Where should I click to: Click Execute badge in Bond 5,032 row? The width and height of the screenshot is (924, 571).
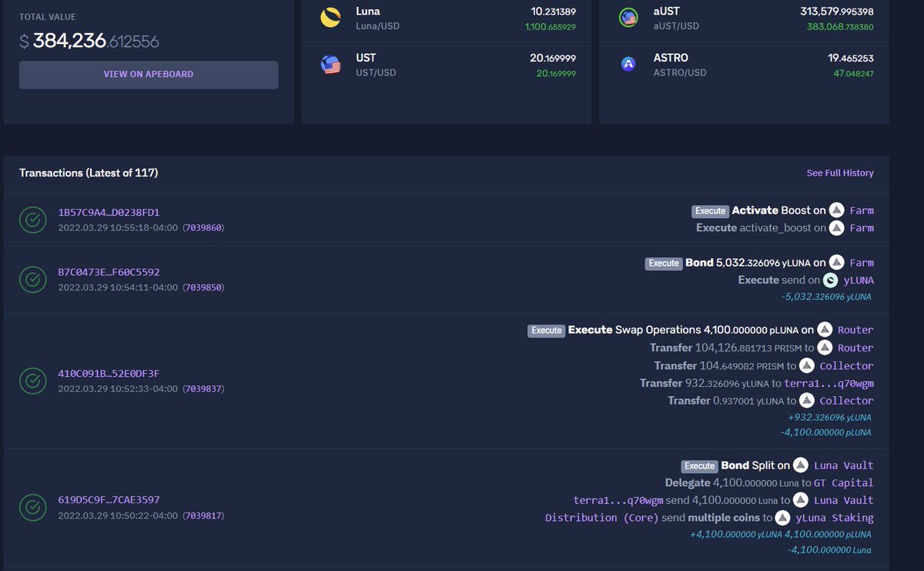point(664,264)
